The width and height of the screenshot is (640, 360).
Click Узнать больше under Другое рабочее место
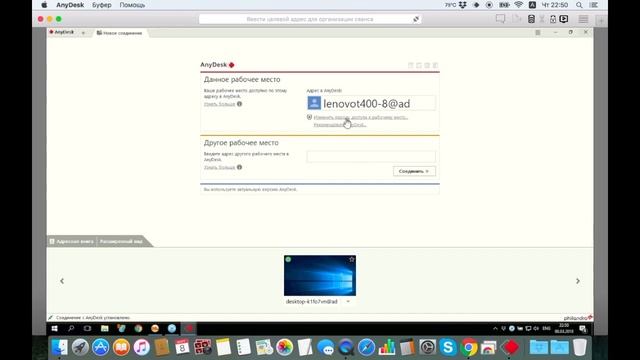tap(219, 167)
